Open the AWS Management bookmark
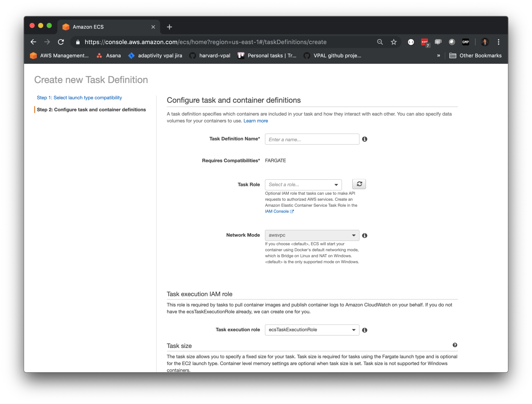The height and width of the screenshot is (404, 532). tap(59, 56)
